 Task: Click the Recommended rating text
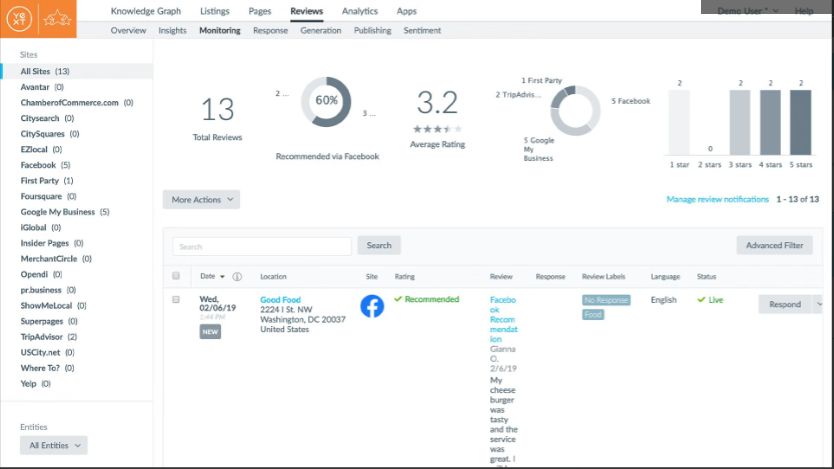432,299
